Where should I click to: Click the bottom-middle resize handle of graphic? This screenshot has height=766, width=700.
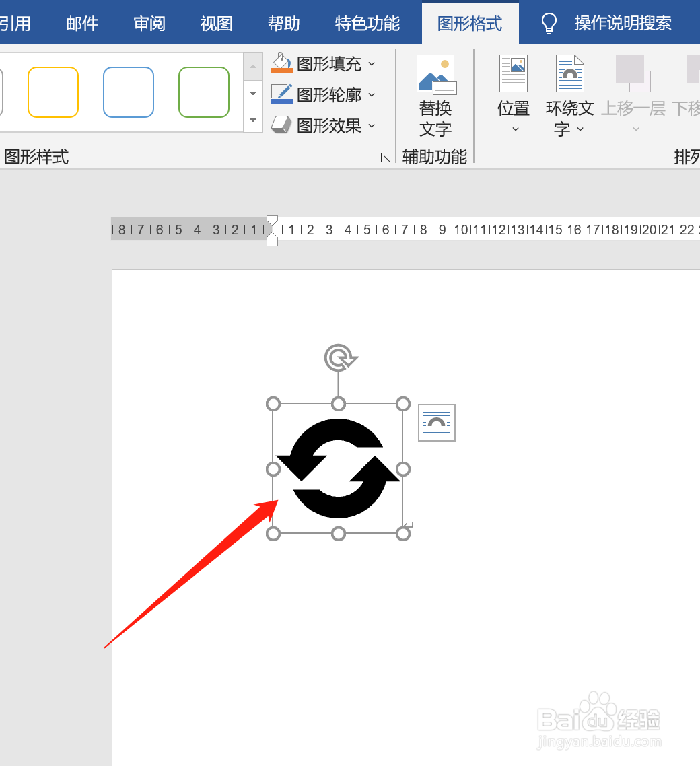click(x=338, y=534)
